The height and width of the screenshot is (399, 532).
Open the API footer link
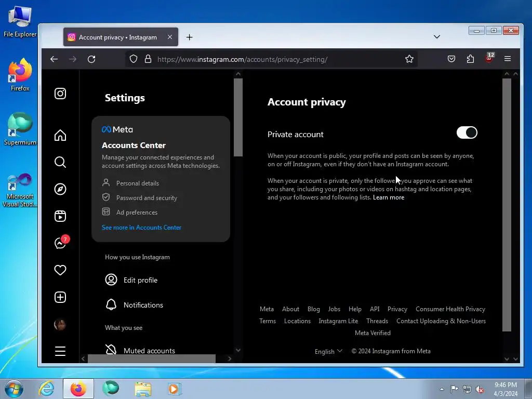coord(375,309)
